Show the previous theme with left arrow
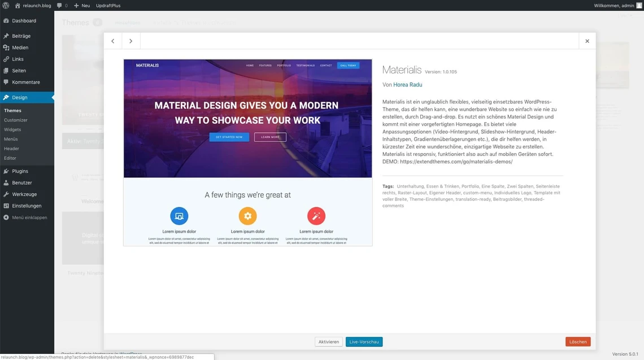The image size is (644, 360). tap(113, 41)
